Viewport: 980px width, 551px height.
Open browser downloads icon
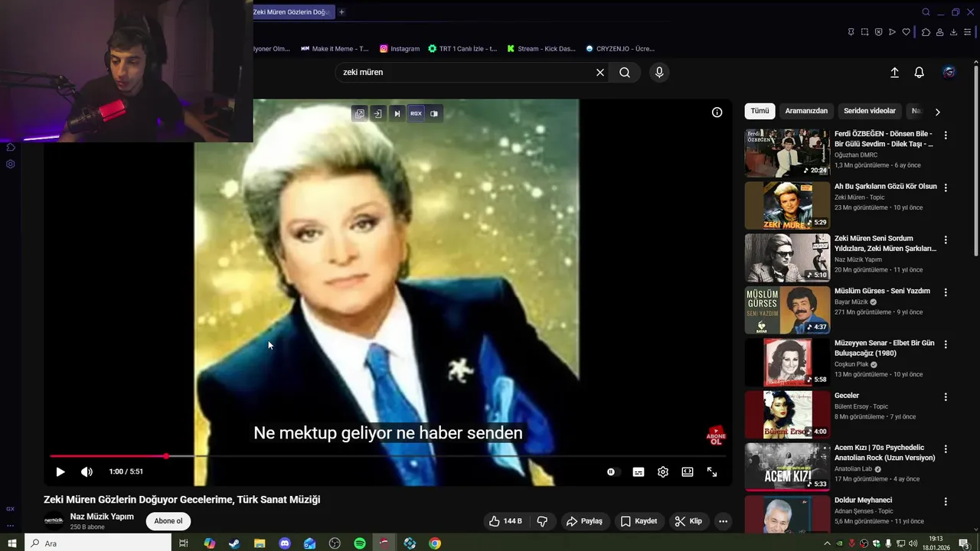953,32
